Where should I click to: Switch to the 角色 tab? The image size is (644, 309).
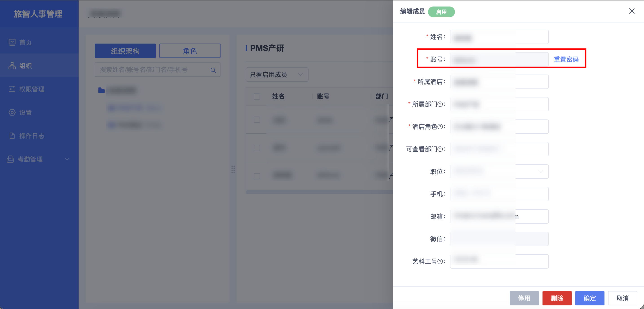pyautogui.click(x=190, y=51)
